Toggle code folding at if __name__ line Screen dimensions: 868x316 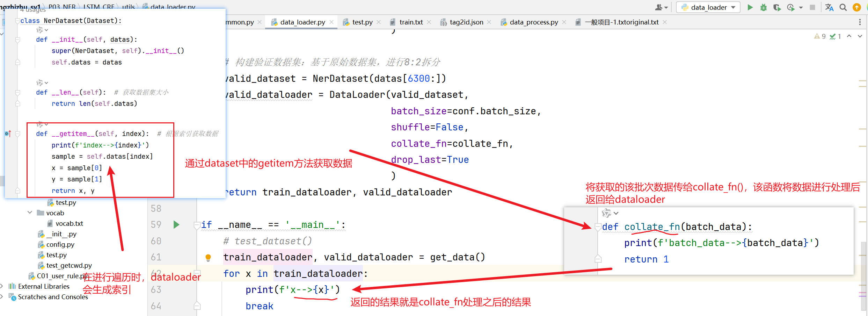pos(197,225)
